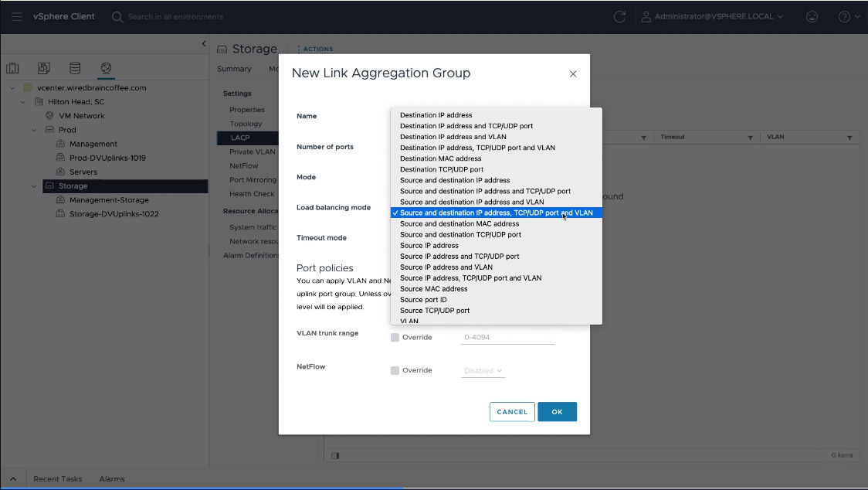868x490 pixels.
Task: Open the Recent Tasks panel tab
Action: (x=57, y=479)
